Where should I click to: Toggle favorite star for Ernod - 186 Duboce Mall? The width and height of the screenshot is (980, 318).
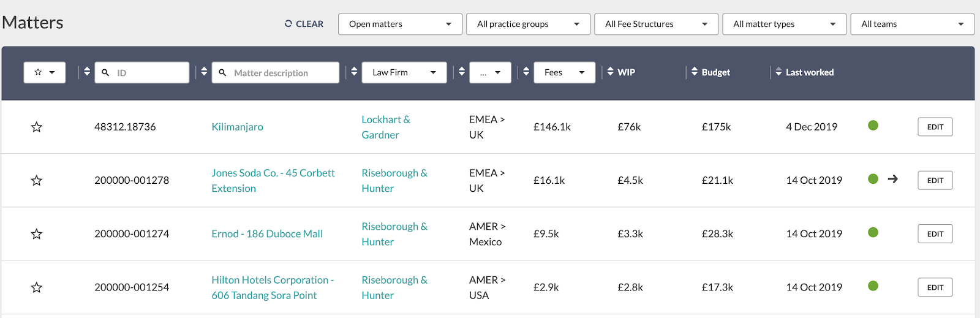(x=37, y=233)
